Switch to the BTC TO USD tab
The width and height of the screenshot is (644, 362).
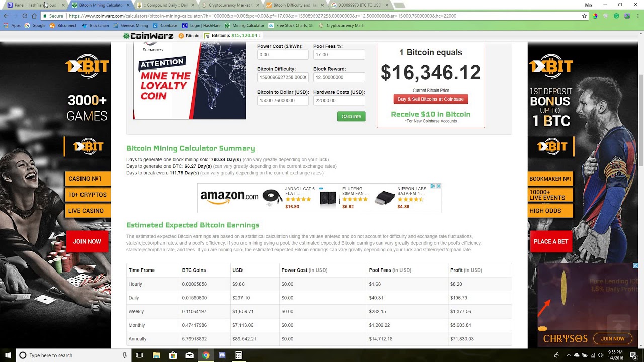pyautogui.click(x=357, y=5)
